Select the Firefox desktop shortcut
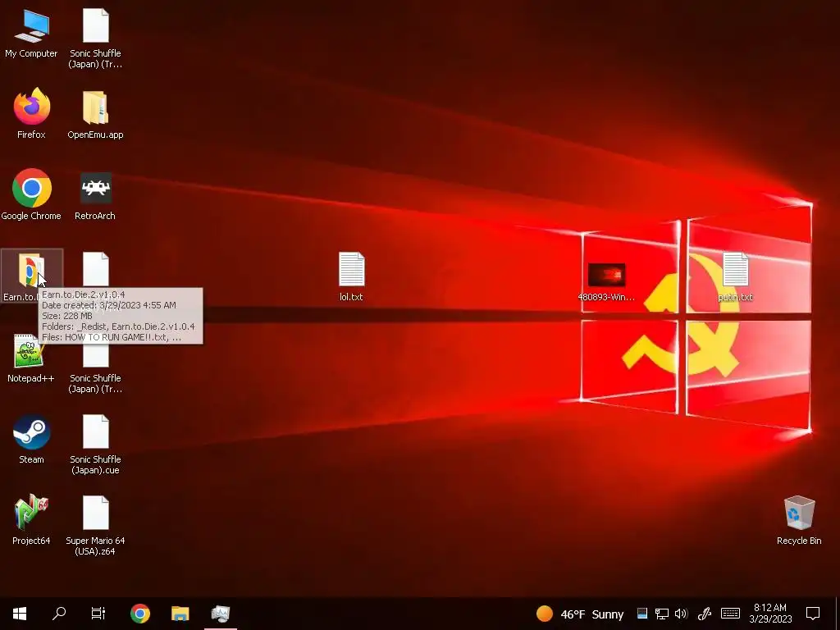This screenshot has width=840, height=630. [31, 113]
